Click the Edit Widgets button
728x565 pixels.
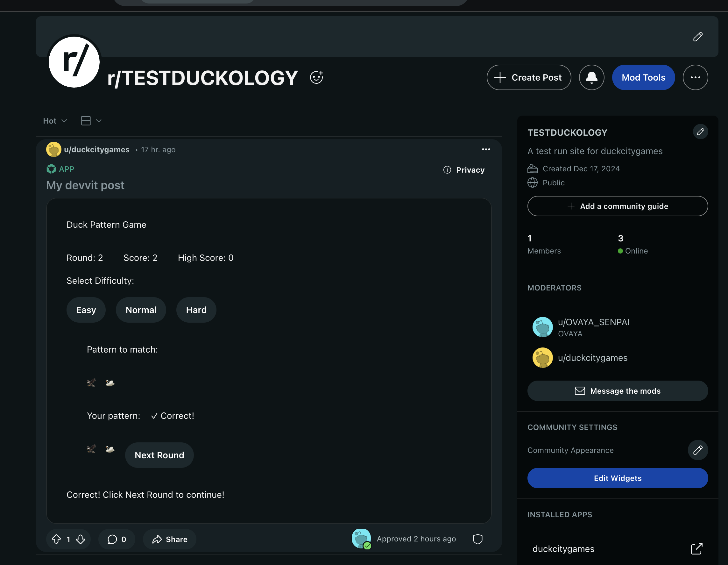tap(617, 478)
